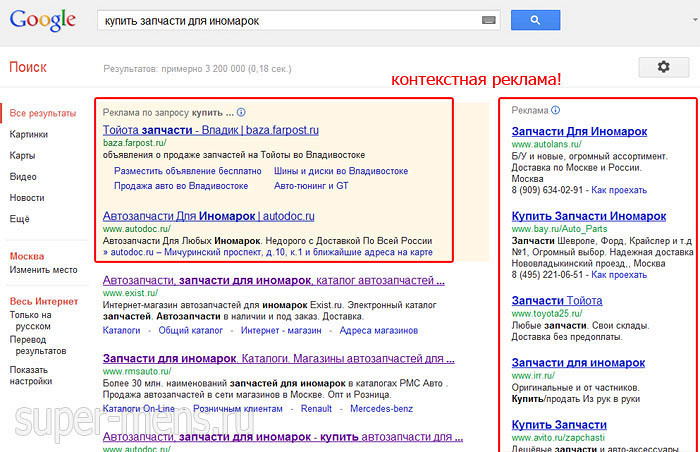Viewport: 700px width, 452px height.
Task: Open the on-screen keyboard icon in search box
Action: coord(488,20)
